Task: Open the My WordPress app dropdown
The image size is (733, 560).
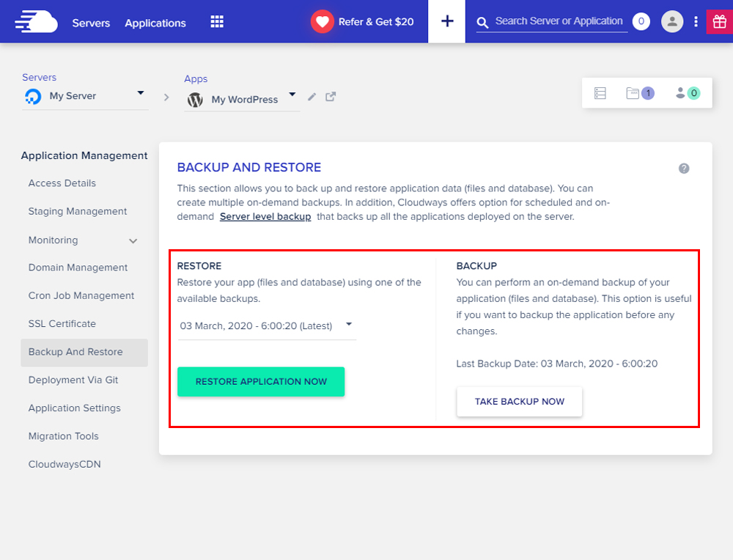Action: pos(242,100)
